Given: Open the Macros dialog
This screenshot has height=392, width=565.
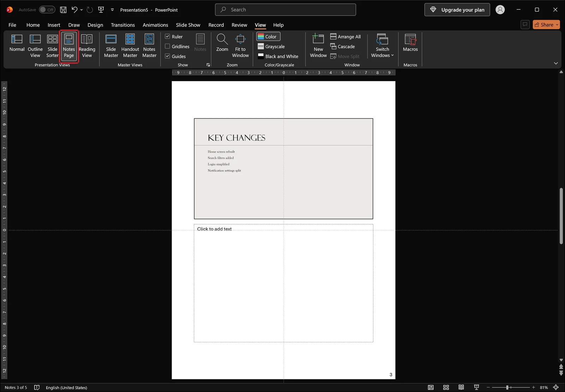Looking at the screenshot, I should [x=410, y=43].
